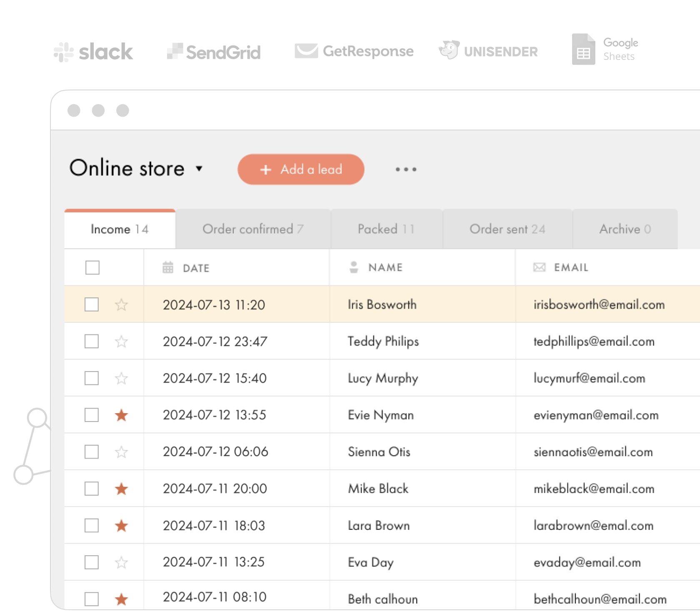Select the Evie Nyman row
This screenshot has height=611, width=700.
(380, 415)
